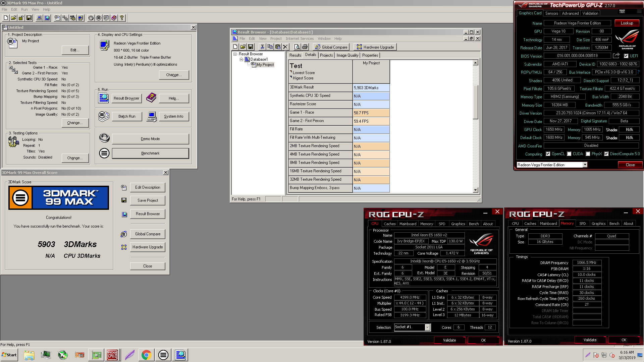Click PCIe bus interface question mark

638,72
